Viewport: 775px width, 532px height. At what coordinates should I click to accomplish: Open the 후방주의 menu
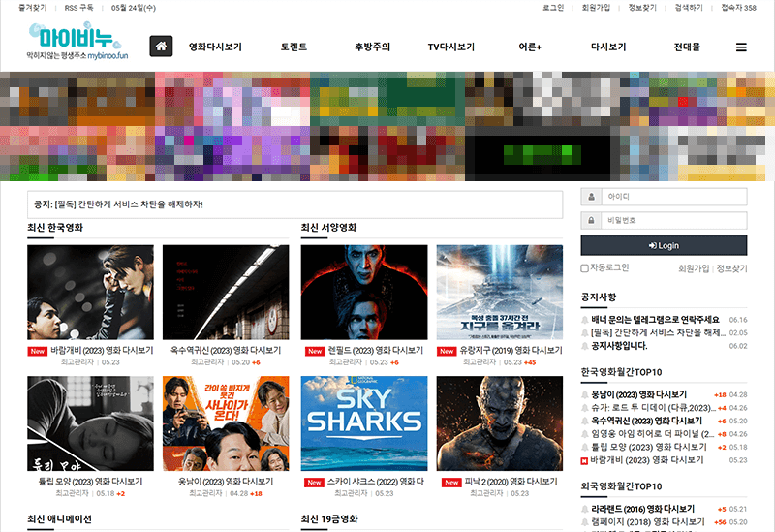tap(373, 47)
